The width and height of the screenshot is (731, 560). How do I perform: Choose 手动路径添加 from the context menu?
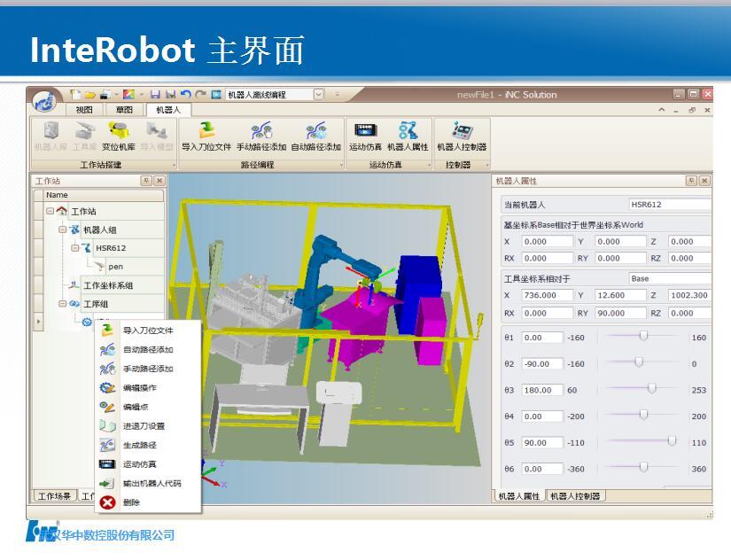[x=148, y=369]
